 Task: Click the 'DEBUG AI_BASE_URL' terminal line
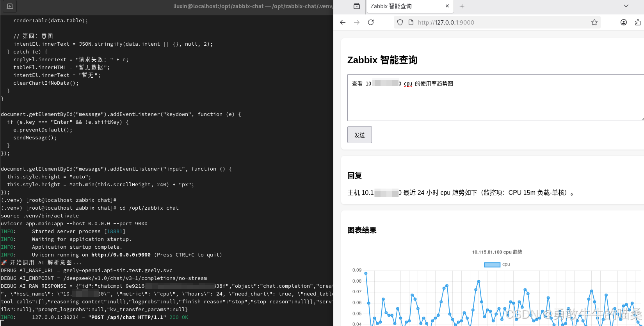[87, 271]
